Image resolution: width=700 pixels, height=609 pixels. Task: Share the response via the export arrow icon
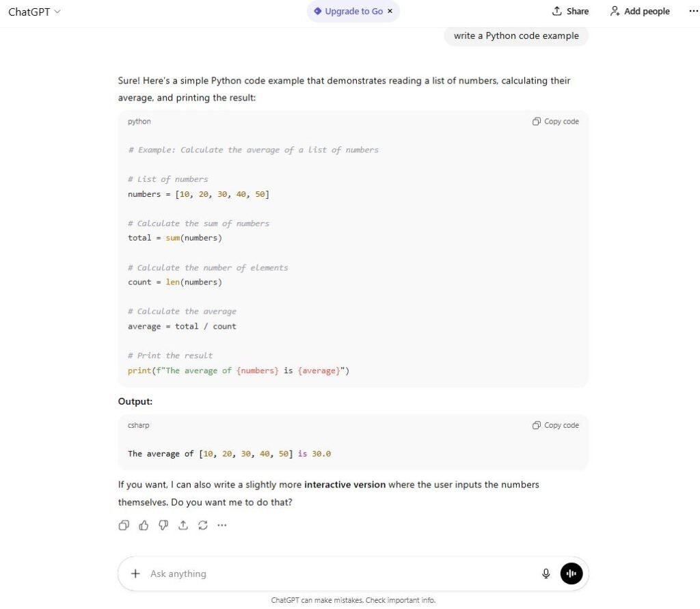tap(183, 525)
